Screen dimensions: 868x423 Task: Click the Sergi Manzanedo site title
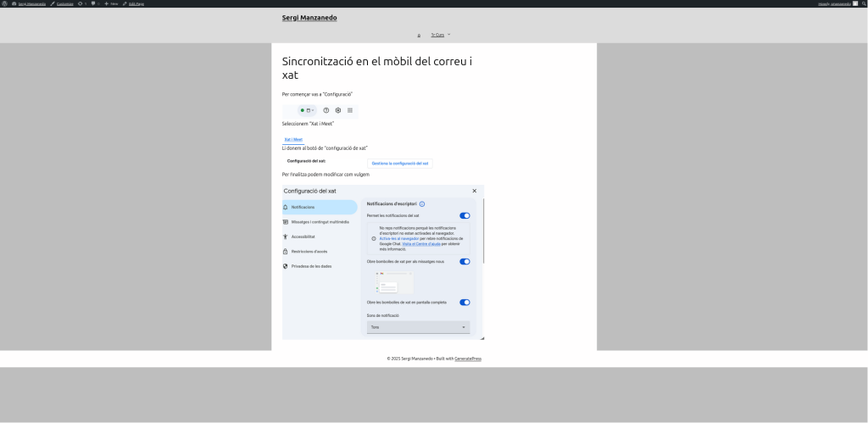[309, 18]
